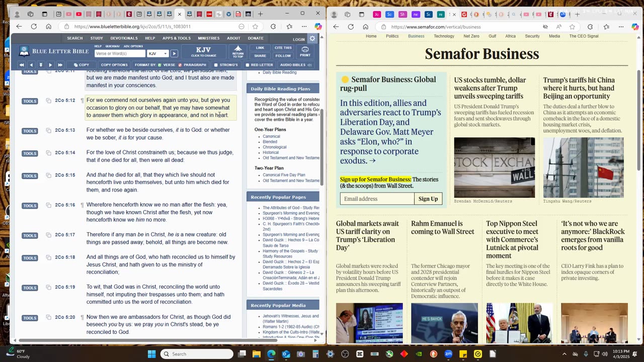The height and width of the screenshot is (362, 644).
Task: Click the down-arrow navigation icon in verse toolbar
Action: click(41, 65)
